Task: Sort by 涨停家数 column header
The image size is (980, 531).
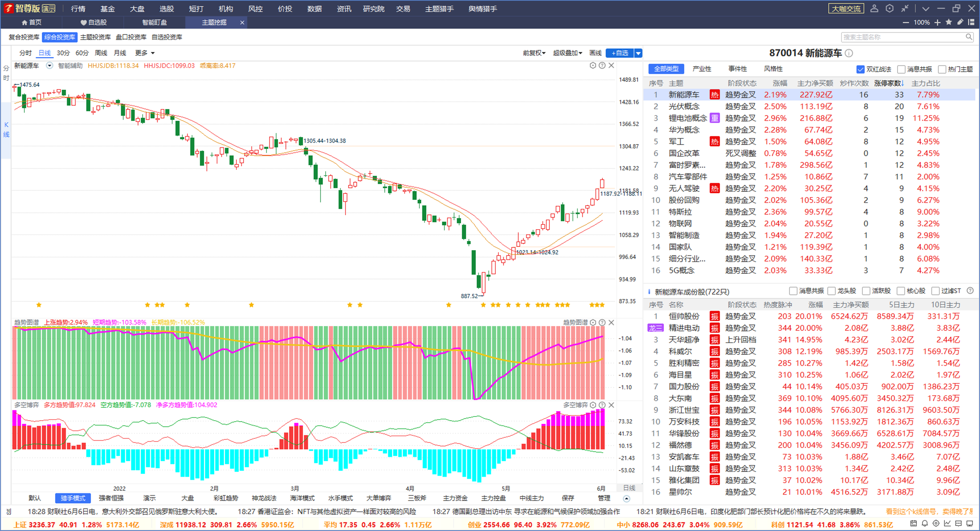Action: tap(889, 83)
